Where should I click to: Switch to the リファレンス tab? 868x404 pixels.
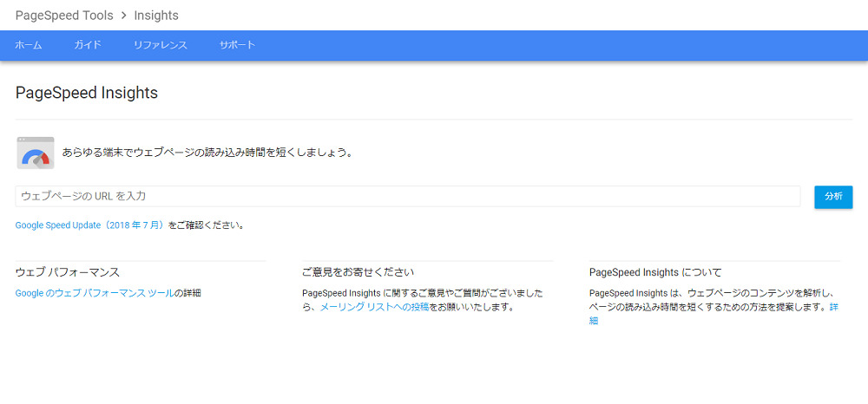[x=160, y=45]
